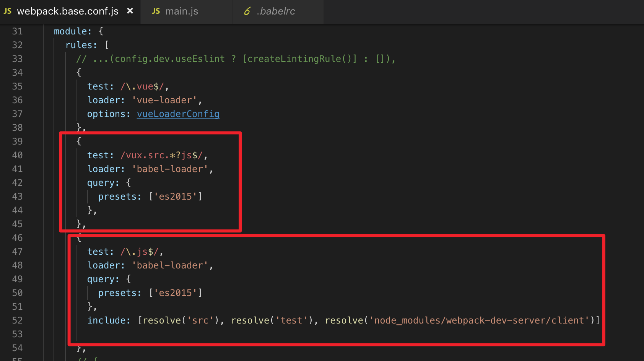Click the 'node_modules/webpack-dev-server/client' string

click(479, 320)
